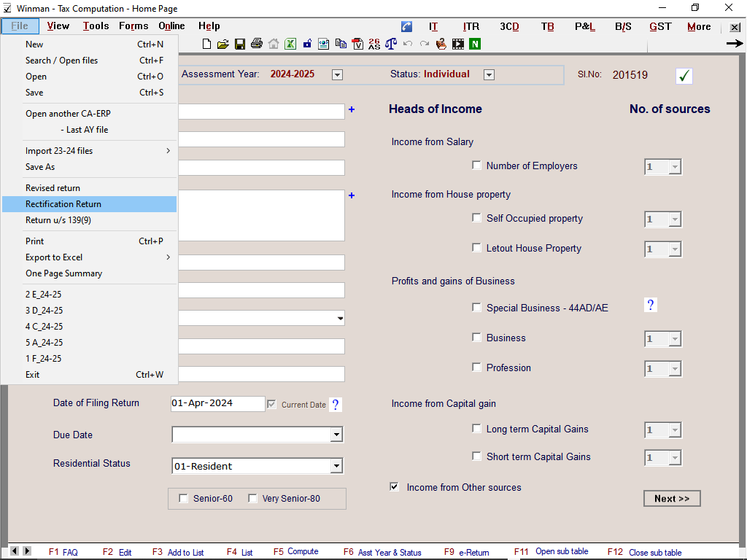
Task: Open the 26AS toolbar icon
Action: tap(374, 44)
